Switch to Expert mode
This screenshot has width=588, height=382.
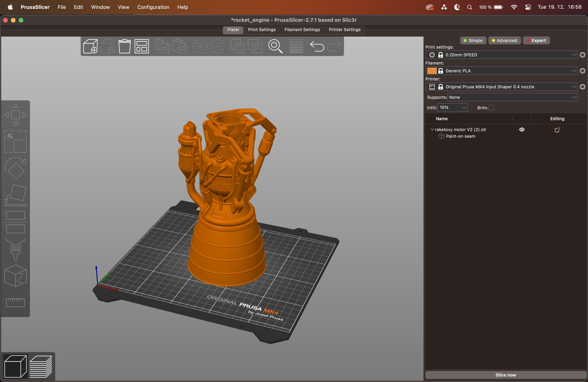tap(536, 40)
